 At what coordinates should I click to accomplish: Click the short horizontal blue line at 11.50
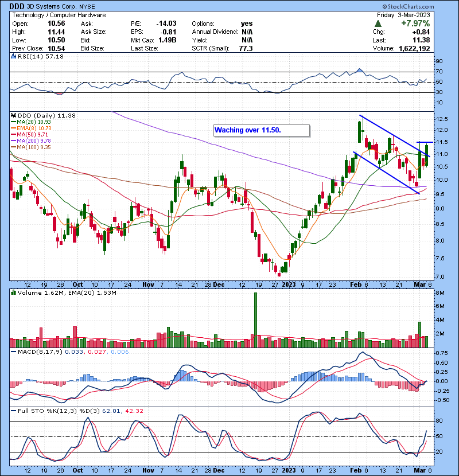[x=425, y=142]
